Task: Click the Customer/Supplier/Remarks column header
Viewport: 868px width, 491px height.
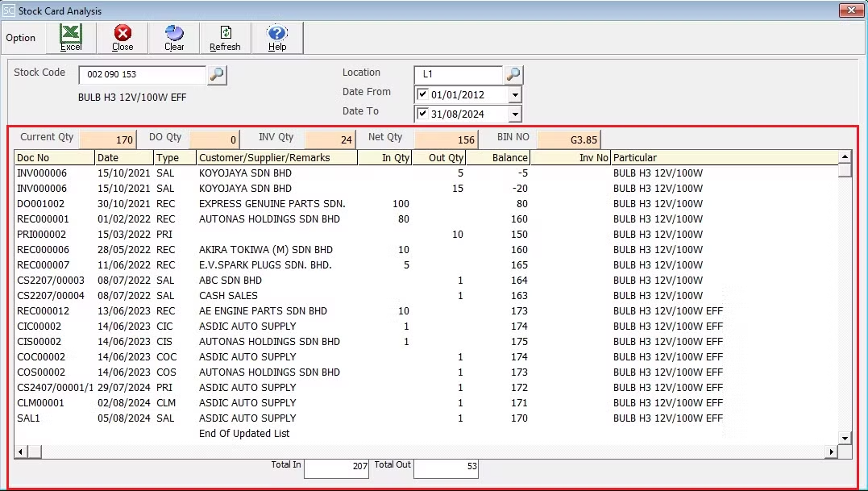Action: [277, 158]
